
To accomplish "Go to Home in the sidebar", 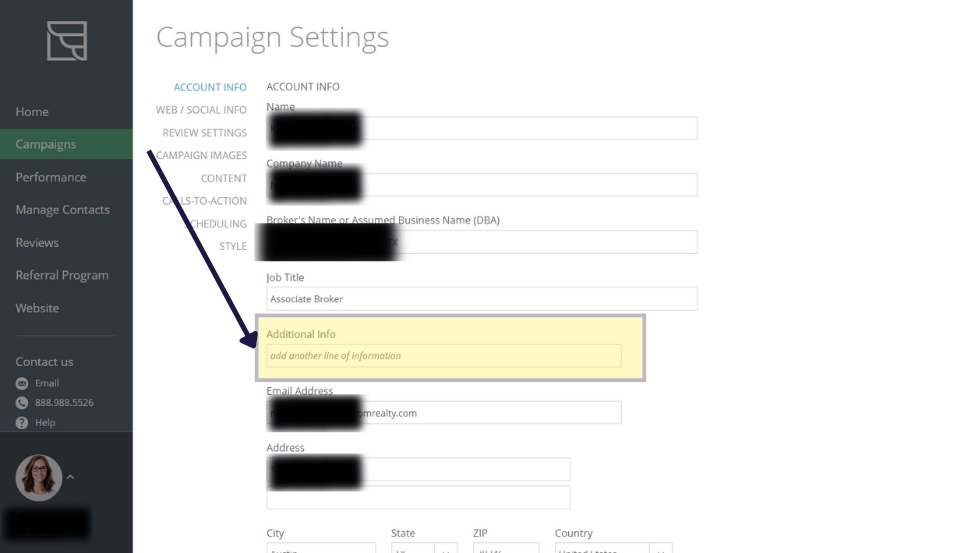I will tap(32, 112).
